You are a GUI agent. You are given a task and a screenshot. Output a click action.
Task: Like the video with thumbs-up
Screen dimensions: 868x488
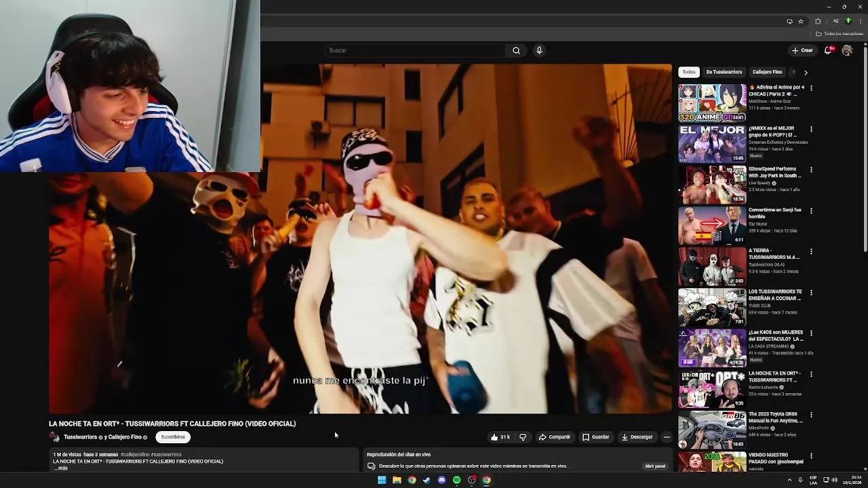coord(500,437)
